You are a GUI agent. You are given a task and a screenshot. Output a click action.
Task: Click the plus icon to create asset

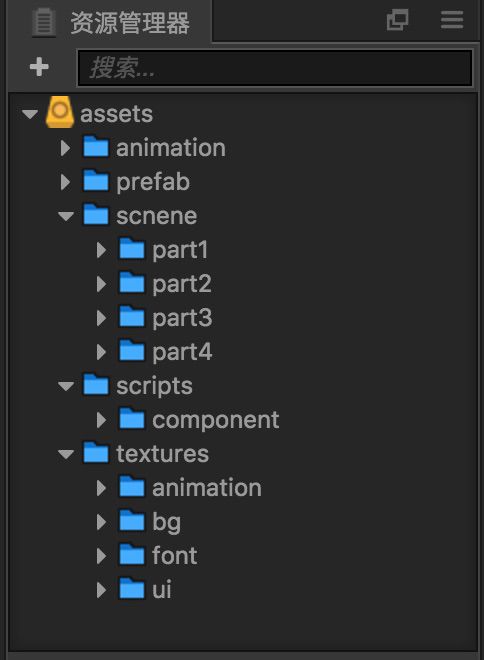click(x=39, y=67)
